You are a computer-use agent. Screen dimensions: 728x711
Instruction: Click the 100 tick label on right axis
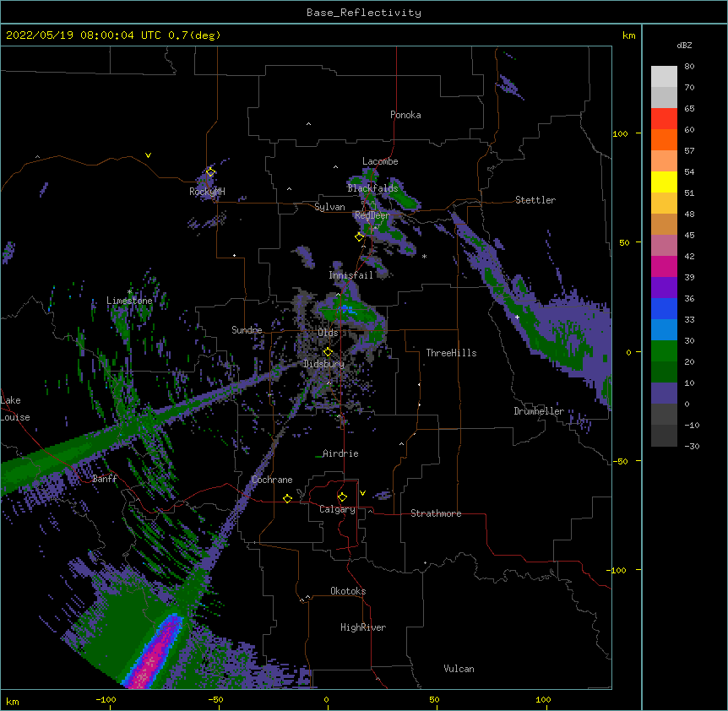click(620, 133)
